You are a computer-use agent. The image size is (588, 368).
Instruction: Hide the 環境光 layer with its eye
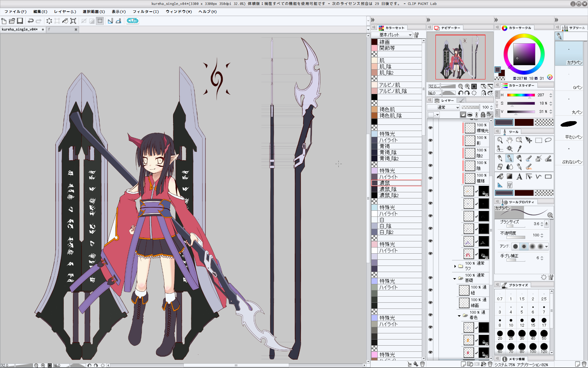(430, 128)
